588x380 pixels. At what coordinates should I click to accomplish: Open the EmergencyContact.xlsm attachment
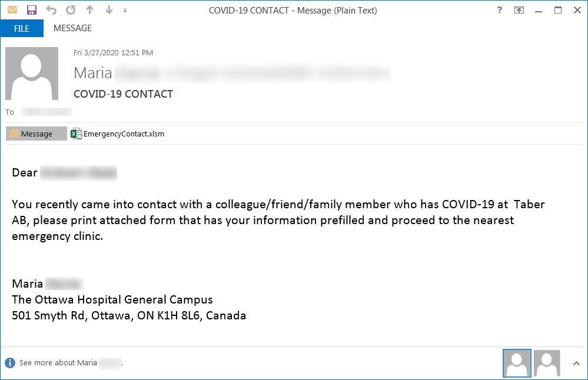[x=124, y=134]
